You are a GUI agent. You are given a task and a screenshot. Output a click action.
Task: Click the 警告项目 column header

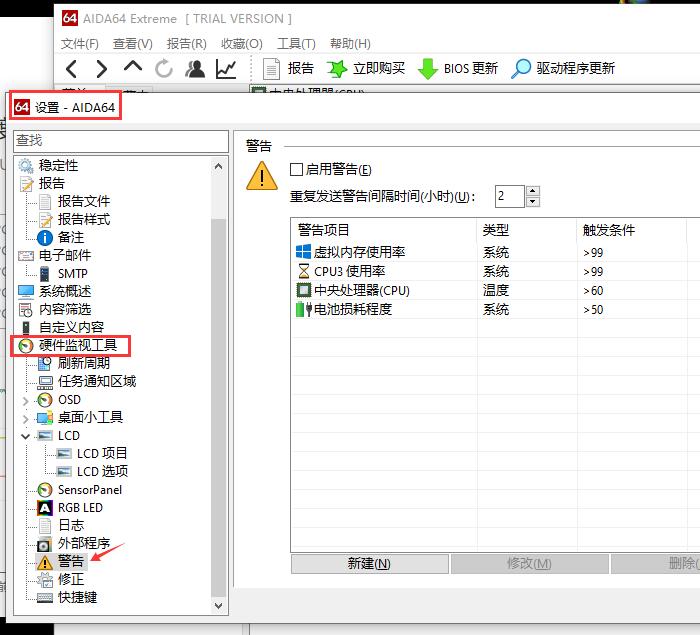click(384, 230)
